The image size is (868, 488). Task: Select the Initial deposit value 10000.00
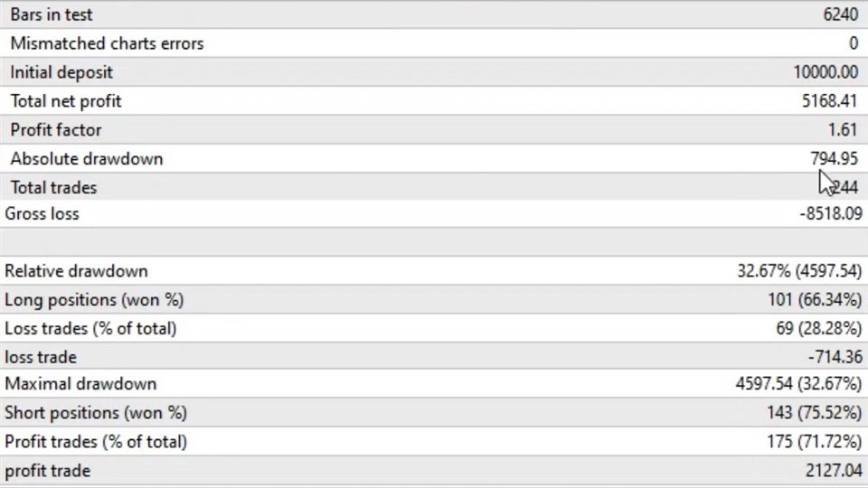pyautogui.click(x=826, y=72)
